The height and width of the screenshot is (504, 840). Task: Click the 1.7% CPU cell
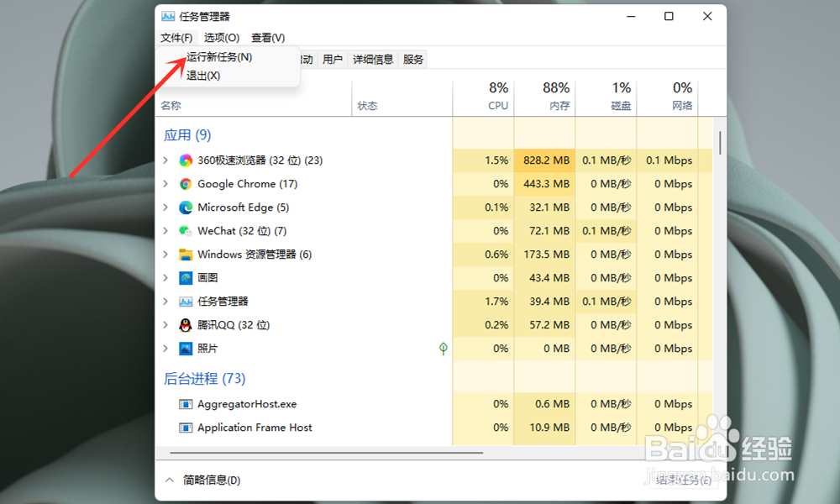(483, 302)
